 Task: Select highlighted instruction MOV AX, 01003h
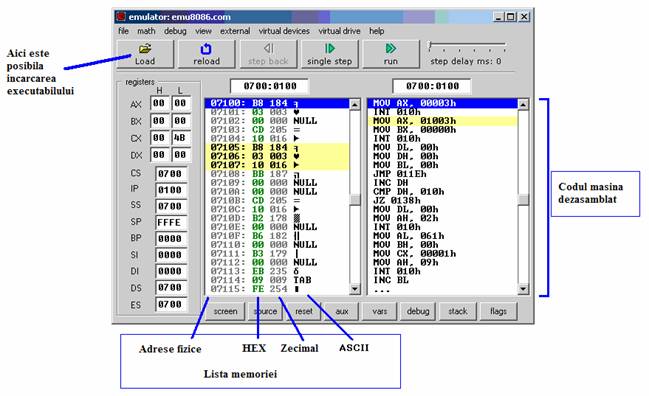442,121
